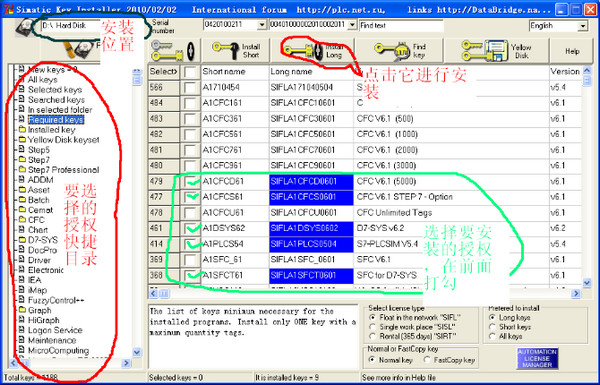Click the Install Short key icon
The height and width of the screenshot is (385, 600).
(x=225, y=51)
